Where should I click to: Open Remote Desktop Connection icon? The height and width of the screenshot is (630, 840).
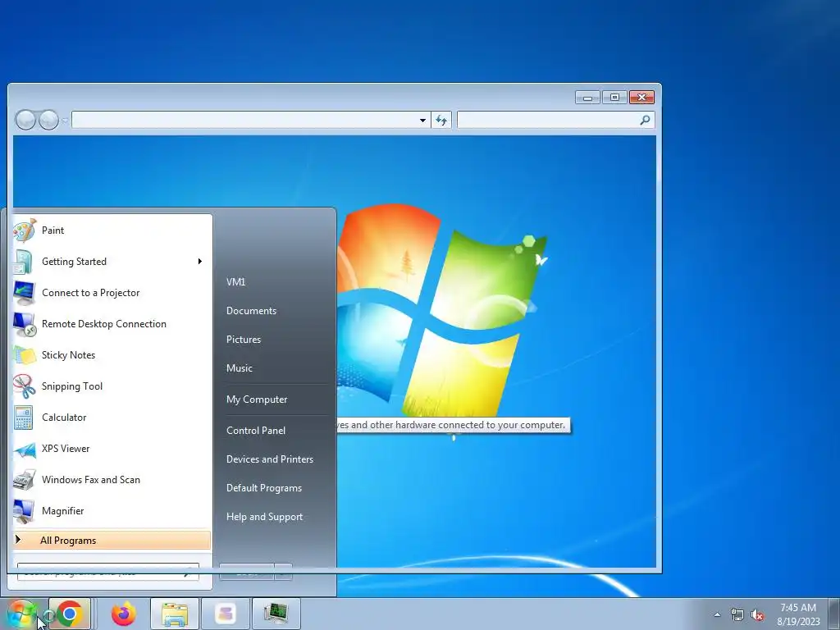[x=24, y=324]
